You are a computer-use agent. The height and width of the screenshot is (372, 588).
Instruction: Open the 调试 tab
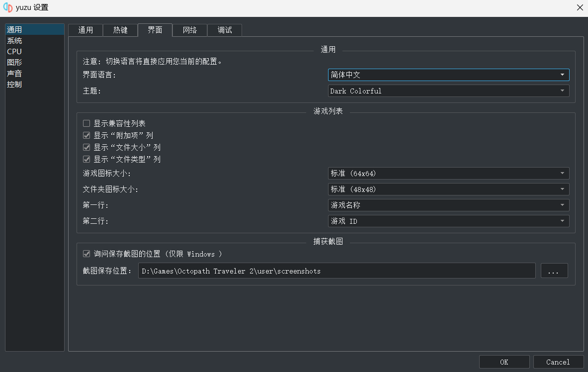[x=225, y=30]
